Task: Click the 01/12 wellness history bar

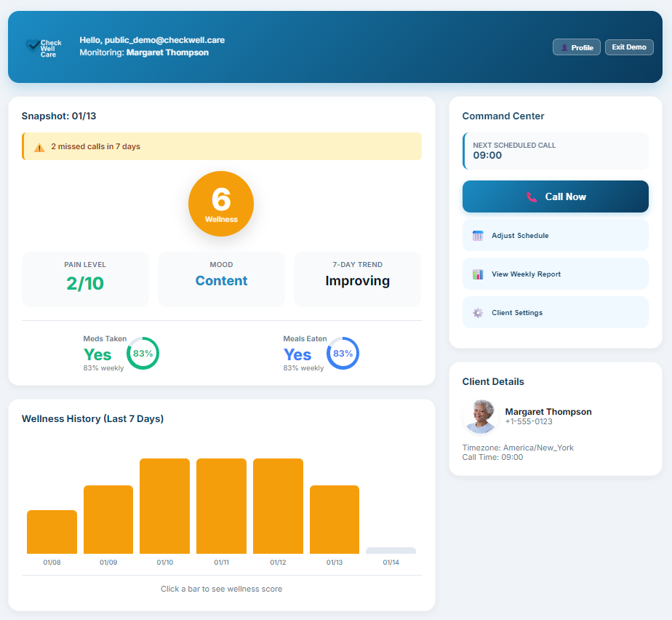Action: [x=277, y=504]
